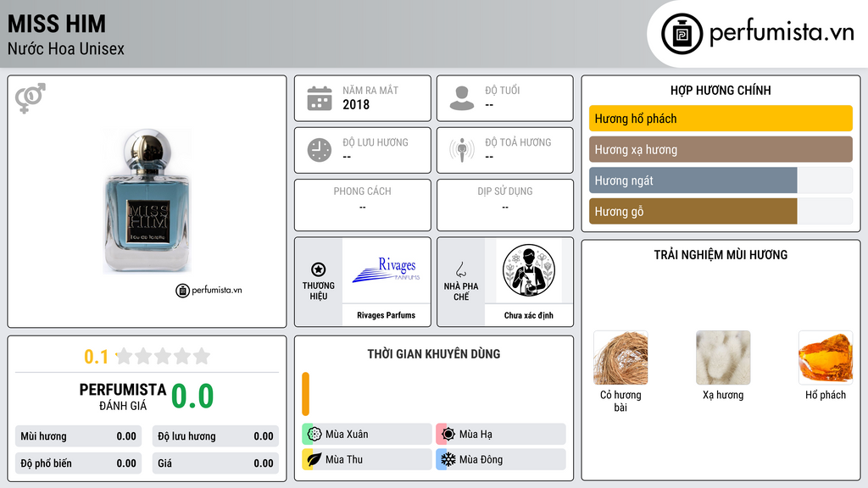Click the orange recommended-time vertical bar
868x488 pixels.
point(305,394)
